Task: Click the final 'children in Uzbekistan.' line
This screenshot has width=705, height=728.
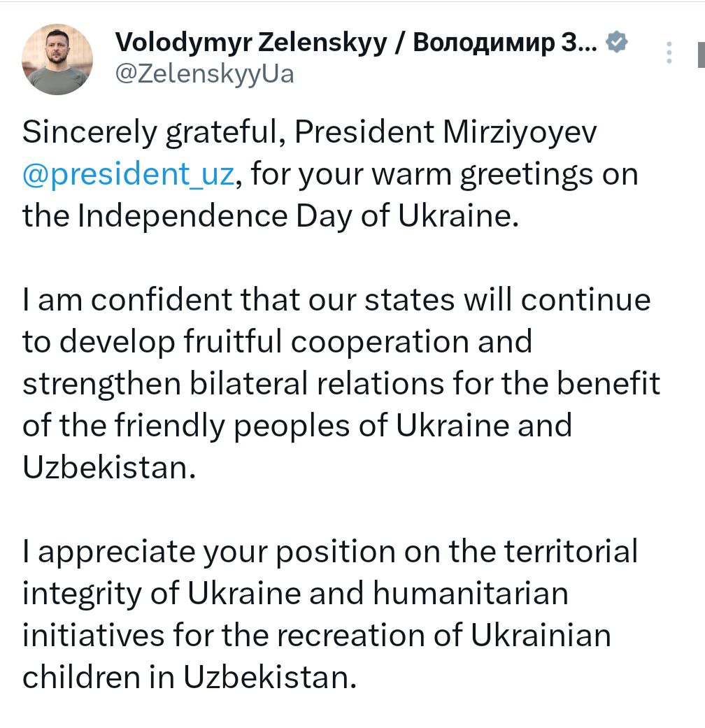Action: (x=190, y=678)
